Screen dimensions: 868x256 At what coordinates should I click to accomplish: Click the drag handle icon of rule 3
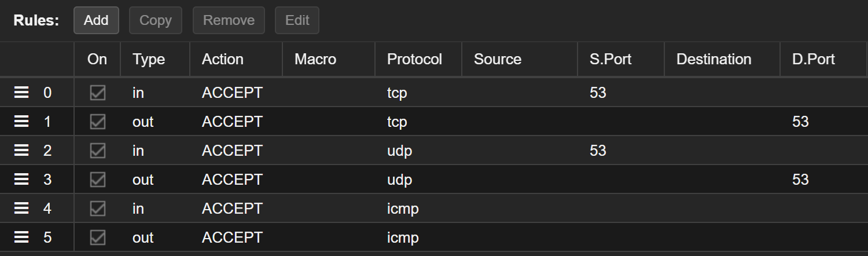click(x=21, y=179)
